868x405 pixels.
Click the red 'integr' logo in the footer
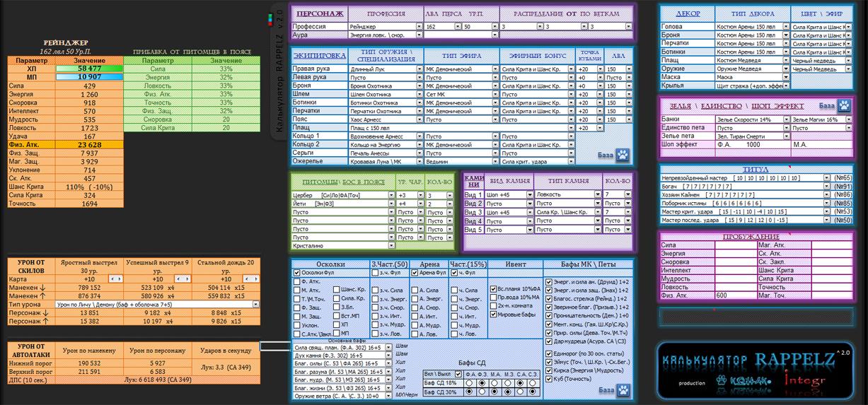pos(806,382)
